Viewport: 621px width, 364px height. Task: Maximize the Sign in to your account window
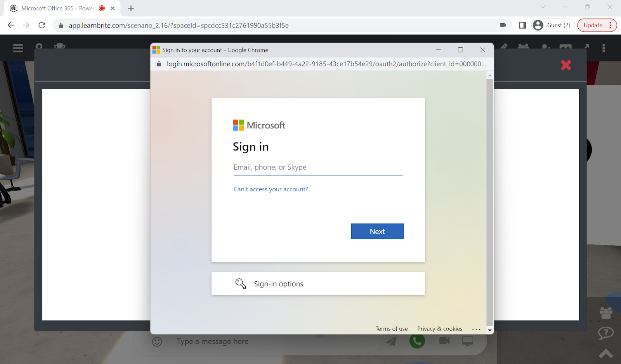point(460,50)
